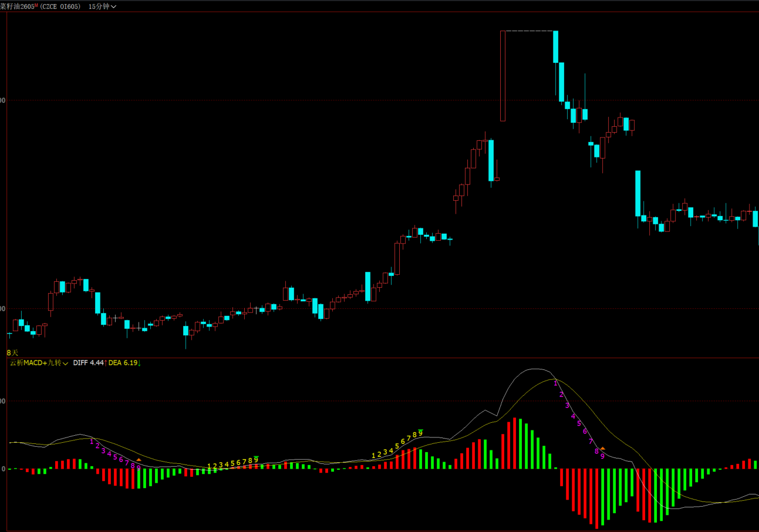Click the red up arrow after DIFF value
759x532 pixels.
tap(106, 363)
